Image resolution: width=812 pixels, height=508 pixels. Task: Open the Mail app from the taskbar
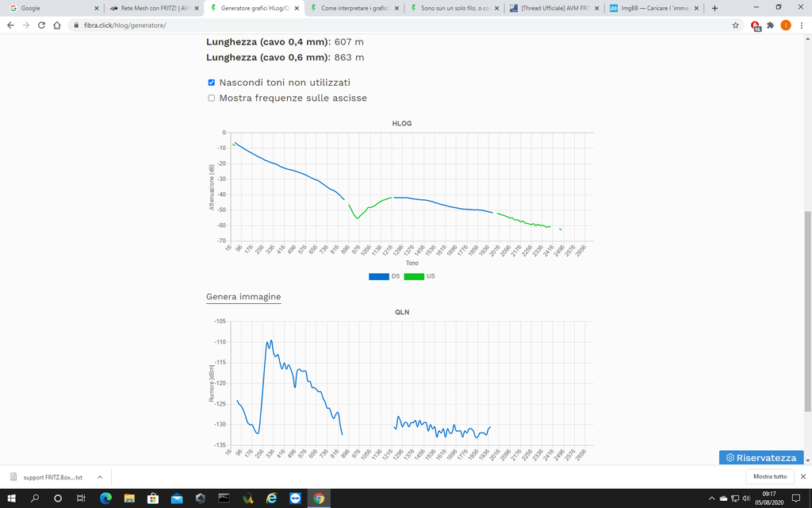(x=177, y=498)
